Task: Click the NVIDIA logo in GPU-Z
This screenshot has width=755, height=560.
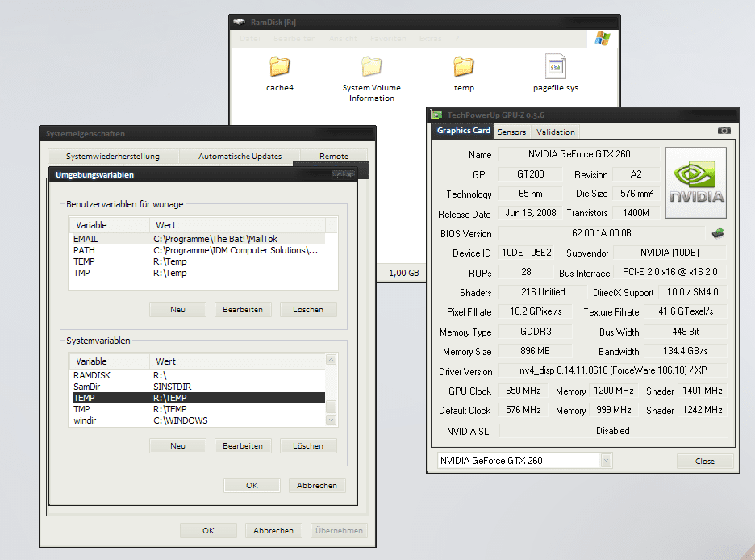Action: coord(696,182)
